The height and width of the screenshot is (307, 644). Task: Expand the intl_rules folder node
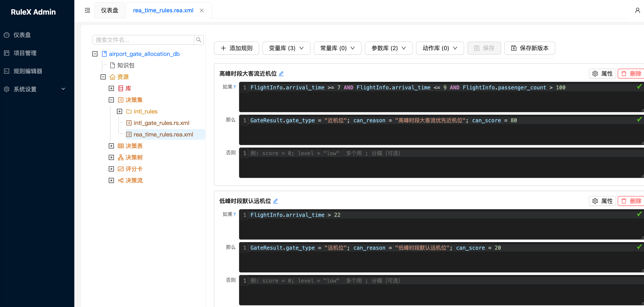[120, 111]
